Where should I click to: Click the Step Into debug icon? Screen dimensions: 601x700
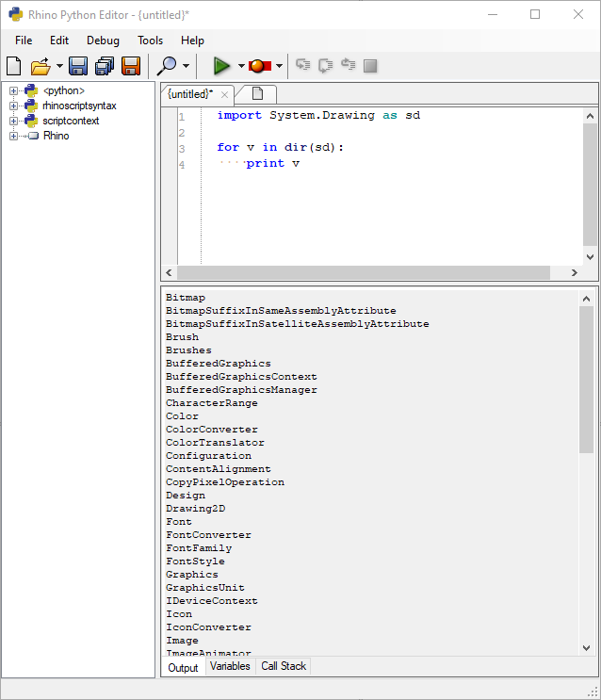(x=303, y=65)
